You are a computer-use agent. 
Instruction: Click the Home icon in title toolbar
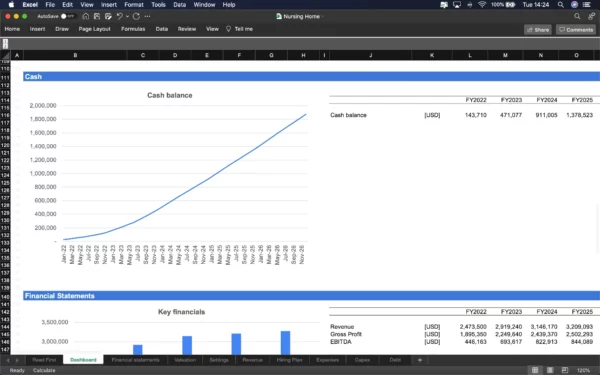coord(86,16)
